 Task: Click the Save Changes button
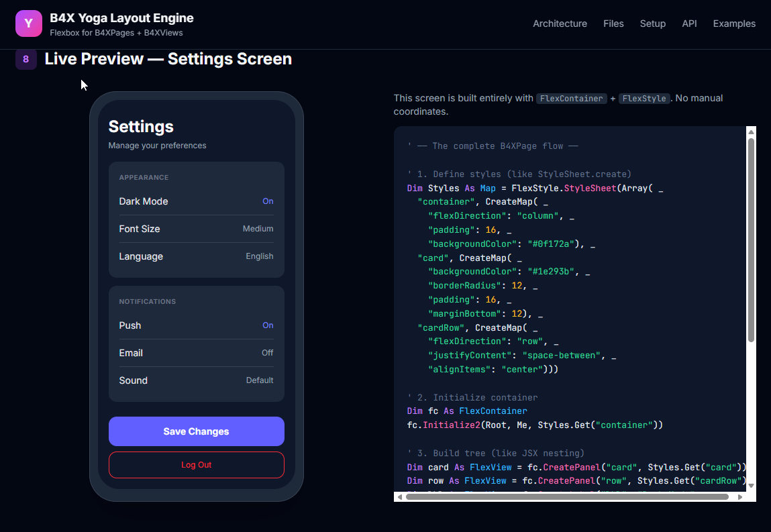[x=196, y=431]
